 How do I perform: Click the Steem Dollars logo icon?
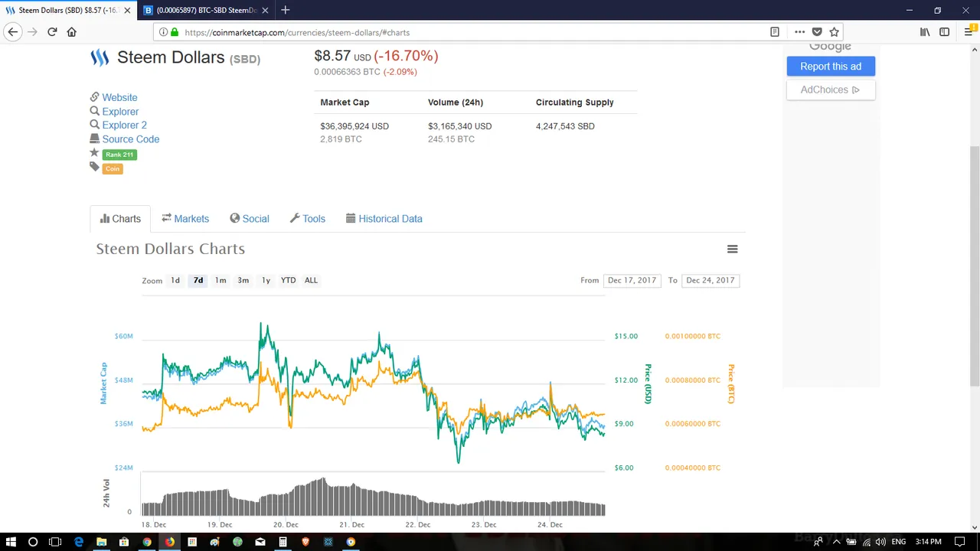(100, 57)
